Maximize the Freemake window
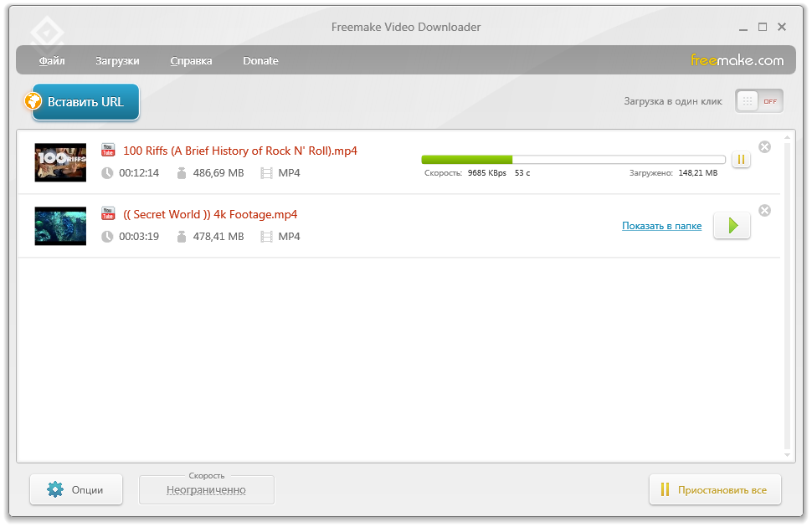Viewport: 812px width, 527px height. click(x=763, y=27)
